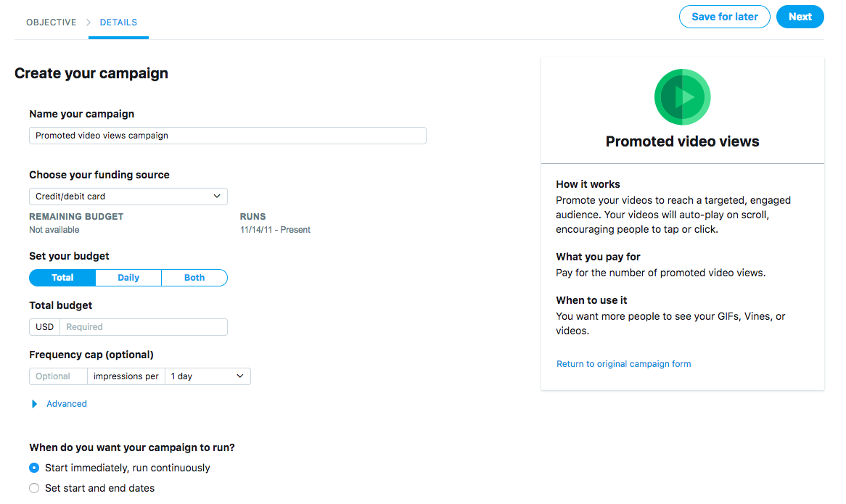The height and width of the screenshot is (504, 846).
Task: Choose Set start and end dates
Action: (x=34, y=488)
